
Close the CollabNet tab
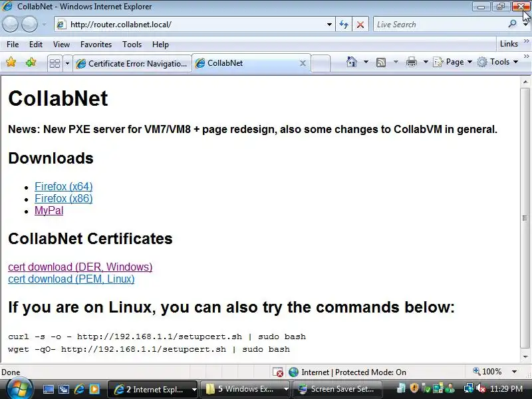[303, 63]
